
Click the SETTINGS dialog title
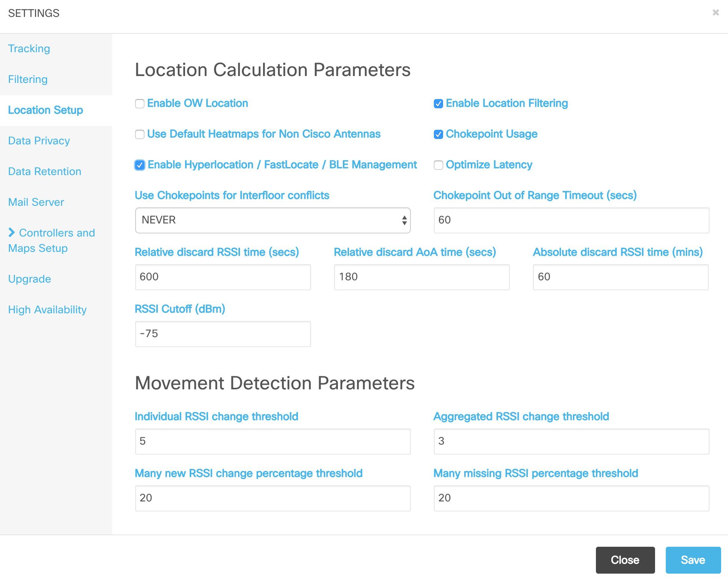click(34, 13)
